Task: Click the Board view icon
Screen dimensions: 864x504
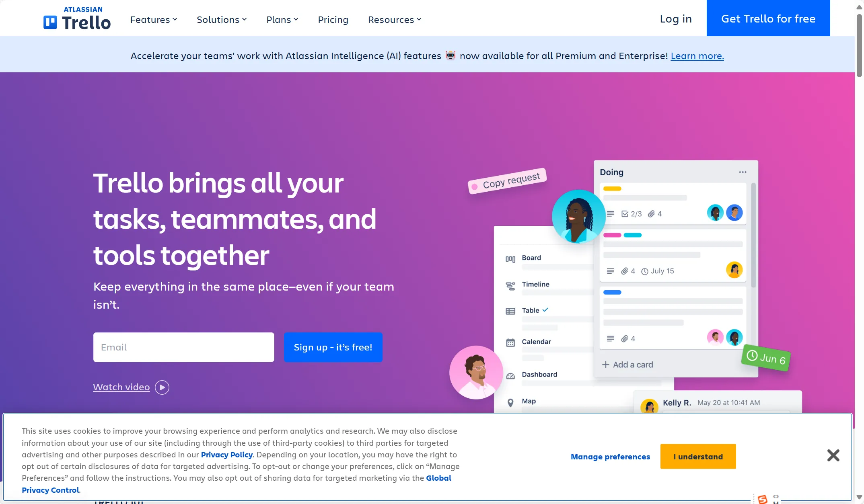Action: pyautogui.click(x=510, y=258)
